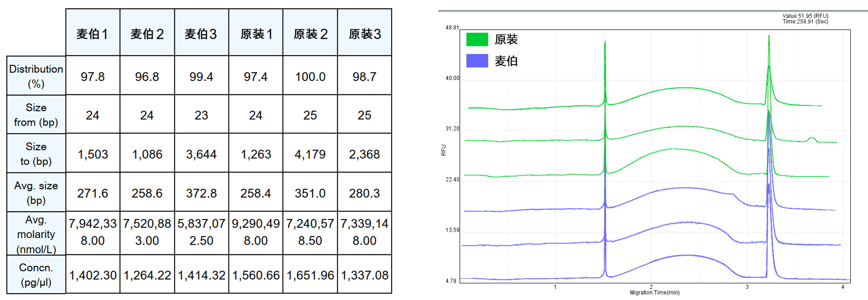This screenshot has height=300, width=868.
Task: Select the 麦伯1 column header
Action: (93, 34)
